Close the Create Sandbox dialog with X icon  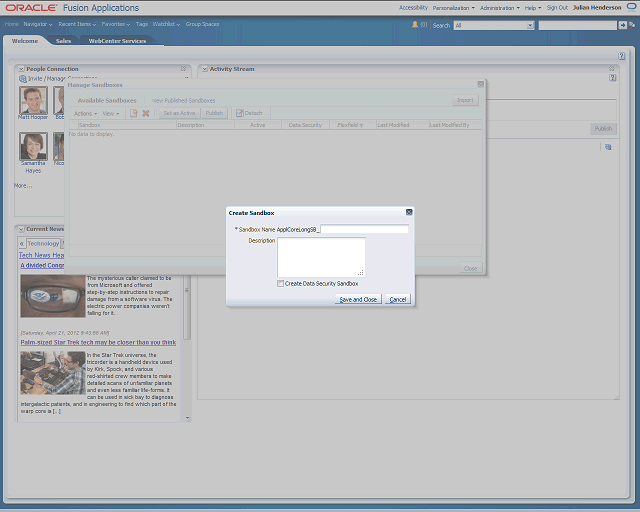(x=409, y=212)
